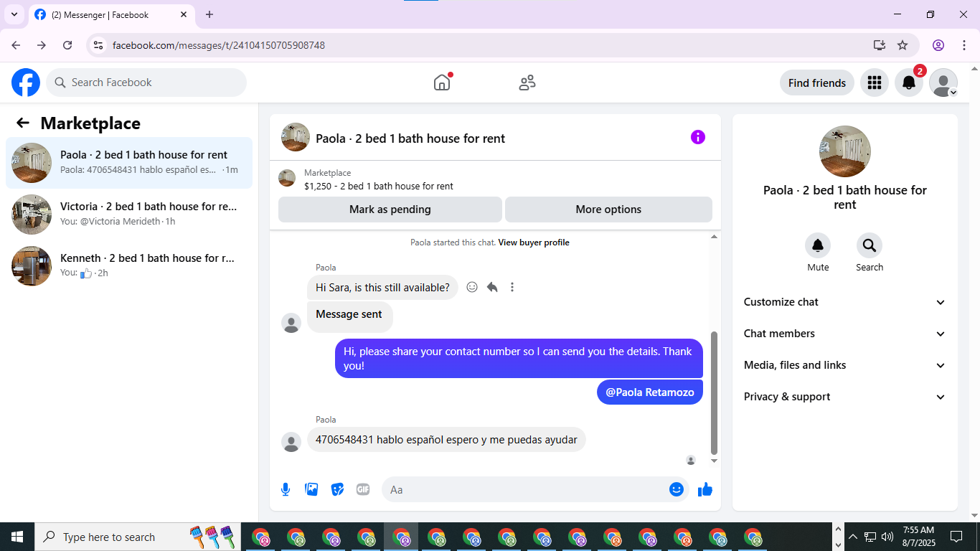
Task: Click the chat messages scrollbar
Action: pyautogui.click(x=714, y=393)
